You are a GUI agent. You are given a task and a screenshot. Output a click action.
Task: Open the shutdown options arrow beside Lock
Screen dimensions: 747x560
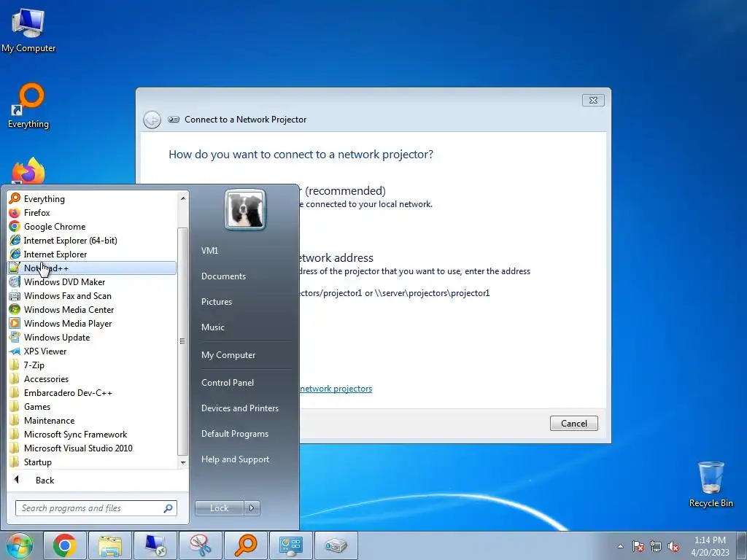(252, 508)
